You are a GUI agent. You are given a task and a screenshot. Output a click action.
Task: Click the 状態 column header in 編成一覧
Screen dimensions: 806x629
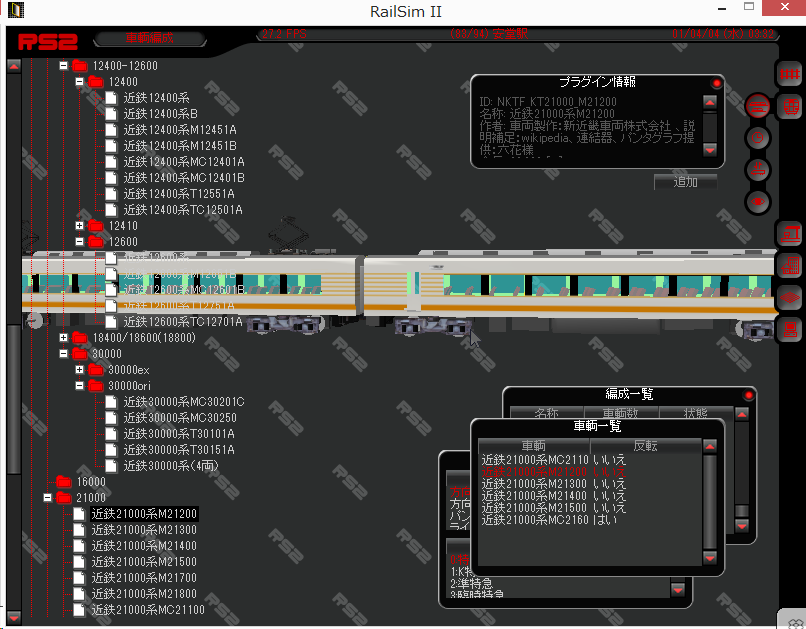coord(695,413)
